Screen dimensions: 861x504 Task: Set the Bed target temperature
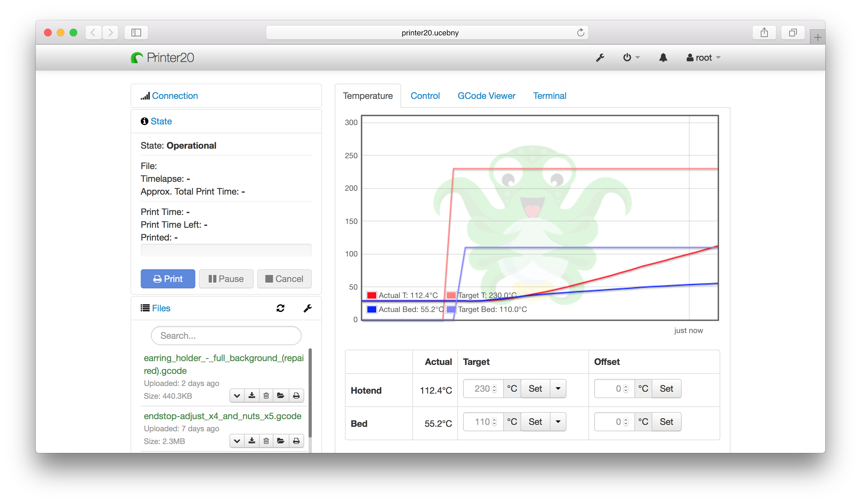535,421
